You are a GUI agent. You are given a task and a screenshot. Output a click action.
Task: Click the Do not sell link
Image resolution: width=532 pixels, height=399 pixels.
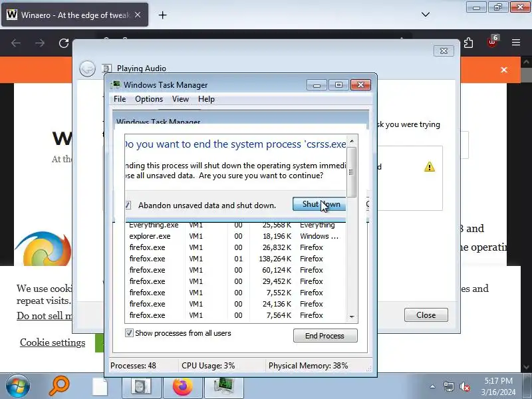coord(45,315)
